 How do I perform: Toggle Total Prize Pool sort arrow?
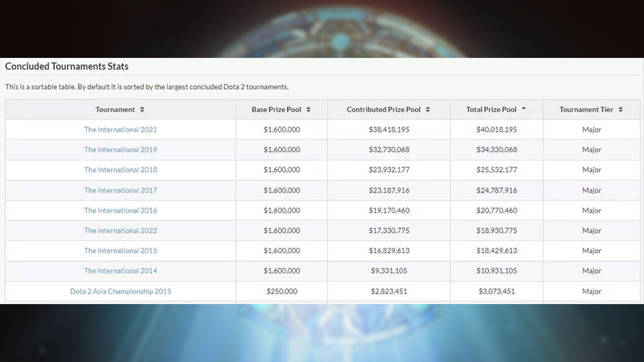click(x=524, y=109)
